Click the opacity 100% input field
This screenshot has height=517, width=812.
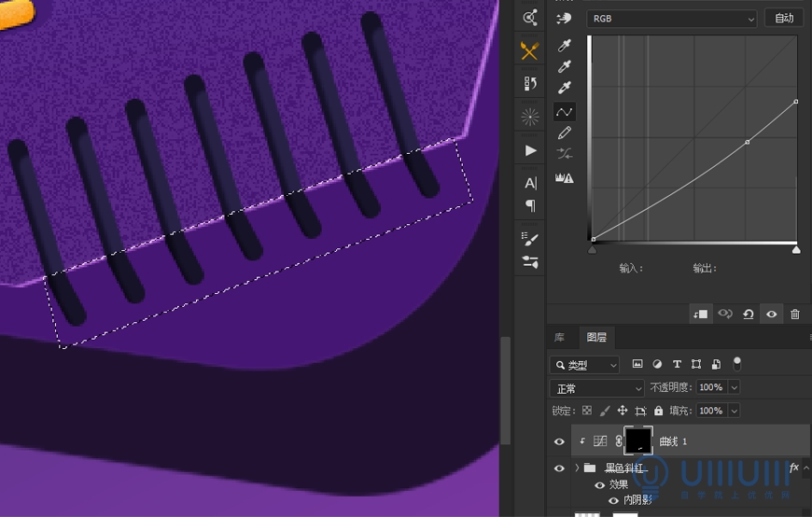point(712,387)
